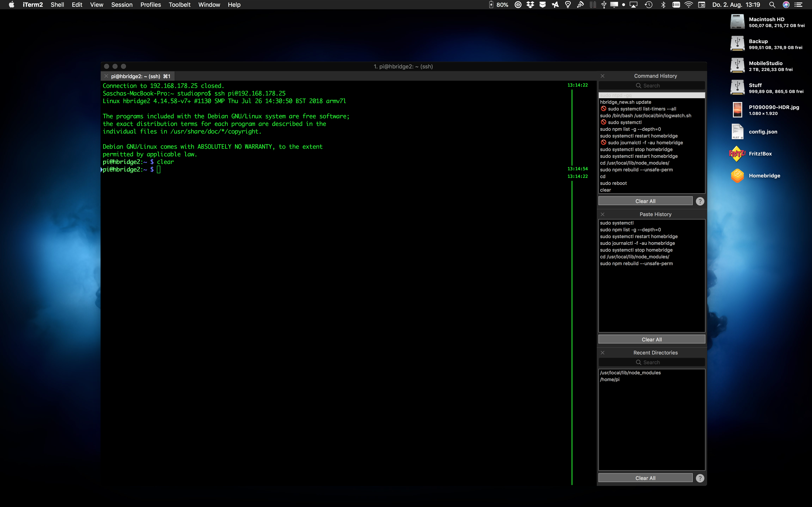The width and height of the screenshot is (812, 507).
Task: Open the Bluetooth menu bar icon
Action: coord(663,5)
